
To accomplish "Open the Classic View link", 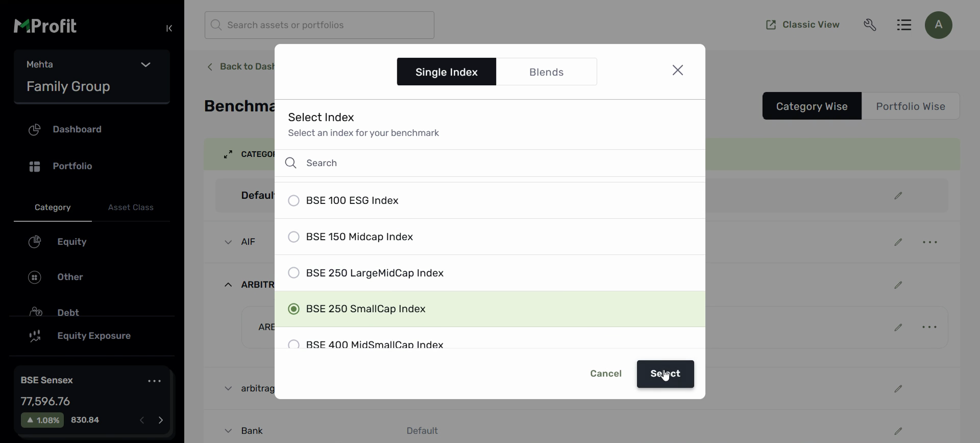I will coord(802,25).
